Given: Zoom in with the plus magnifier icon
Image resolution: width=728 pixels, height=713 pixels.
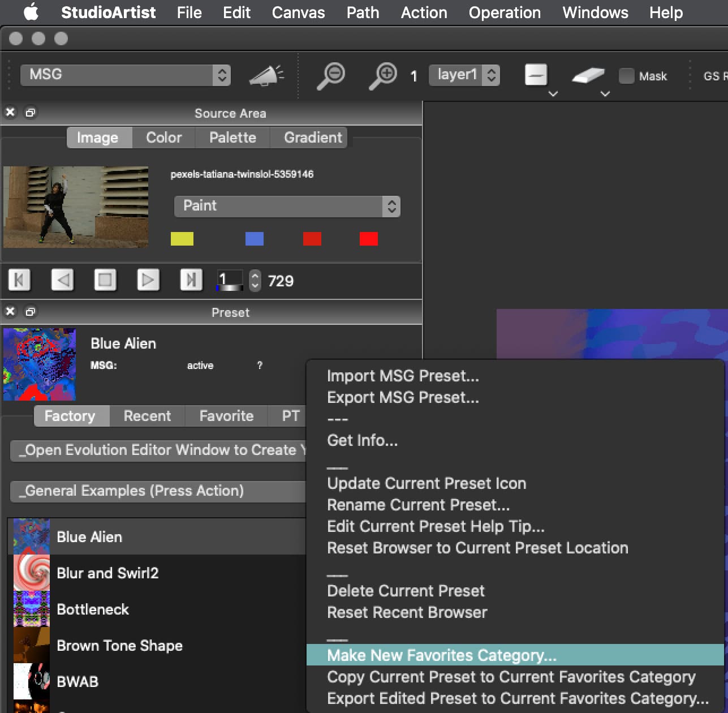Looking at the screenshot, I should click(x=383, y=76).
